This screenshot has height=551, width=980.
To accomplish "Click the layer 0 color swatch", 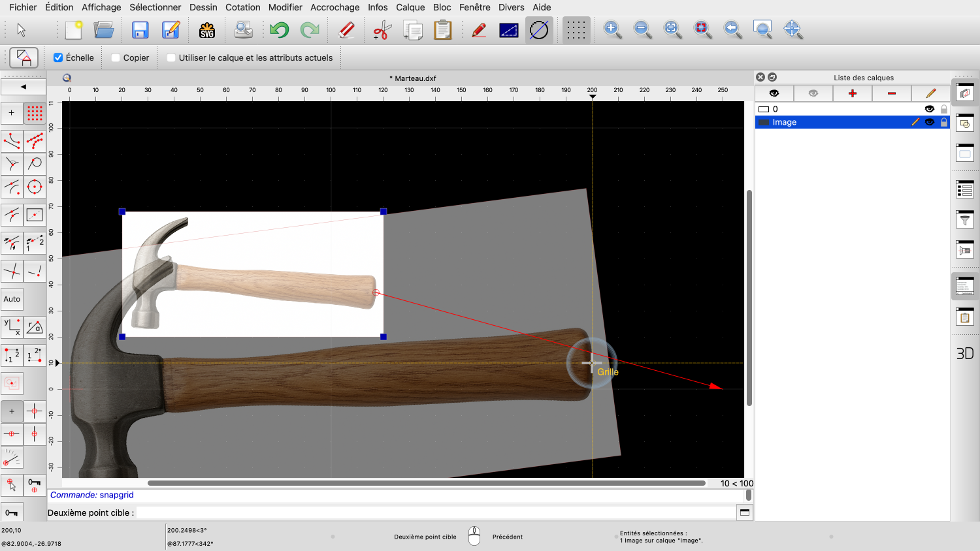I will [763, 109].
